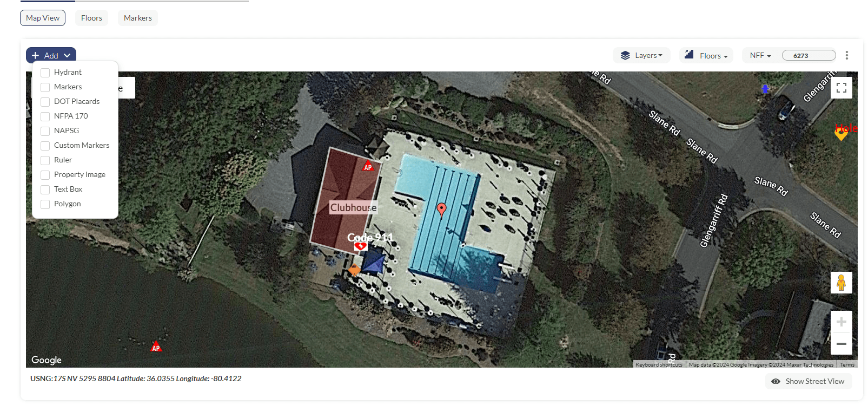Check the NFPA 170 option
The width and height of the screenshot is (868, 405).
[x=45, y=116]
